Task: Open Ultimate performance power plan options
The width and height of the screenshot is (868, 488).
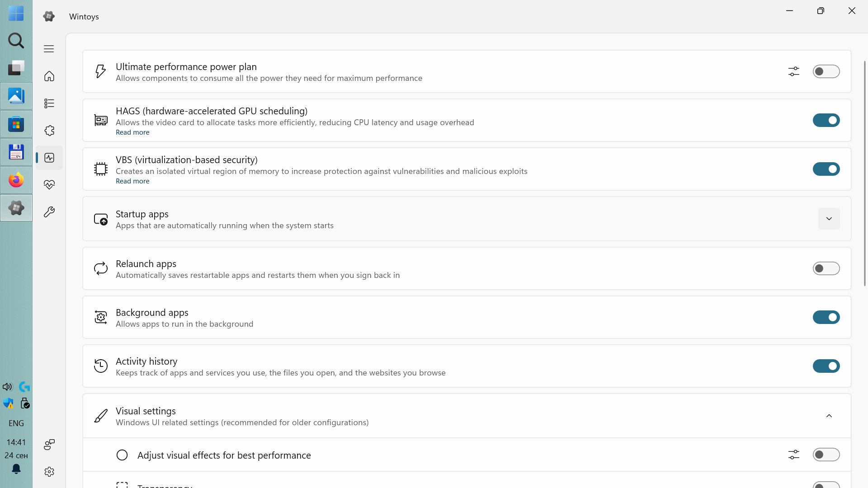Action: point(794,71)
